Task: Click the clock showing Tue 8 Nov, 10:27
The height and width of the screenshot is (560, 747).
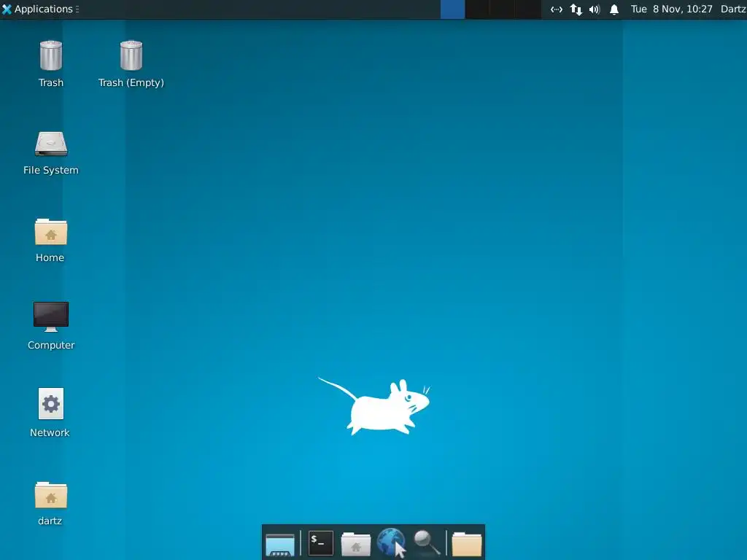Action: [x=672, y=9]
